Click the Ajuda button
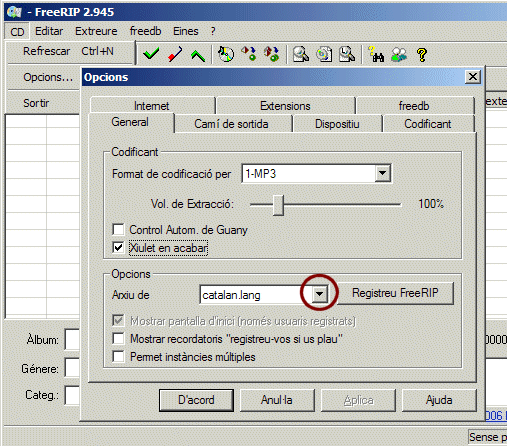This screenshot has width=507, height=446. (439, 400)
